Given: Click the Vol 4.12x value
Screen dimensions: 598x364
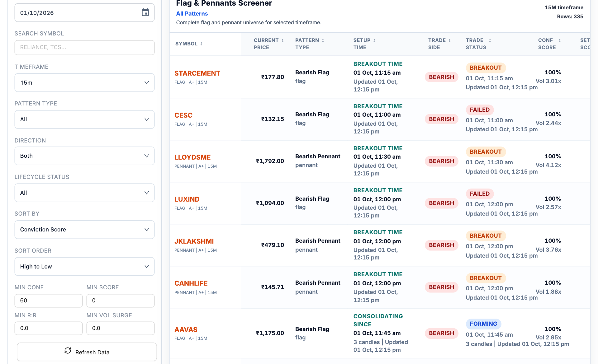Looking at the screenshot, I should click(x=548, y=165).
